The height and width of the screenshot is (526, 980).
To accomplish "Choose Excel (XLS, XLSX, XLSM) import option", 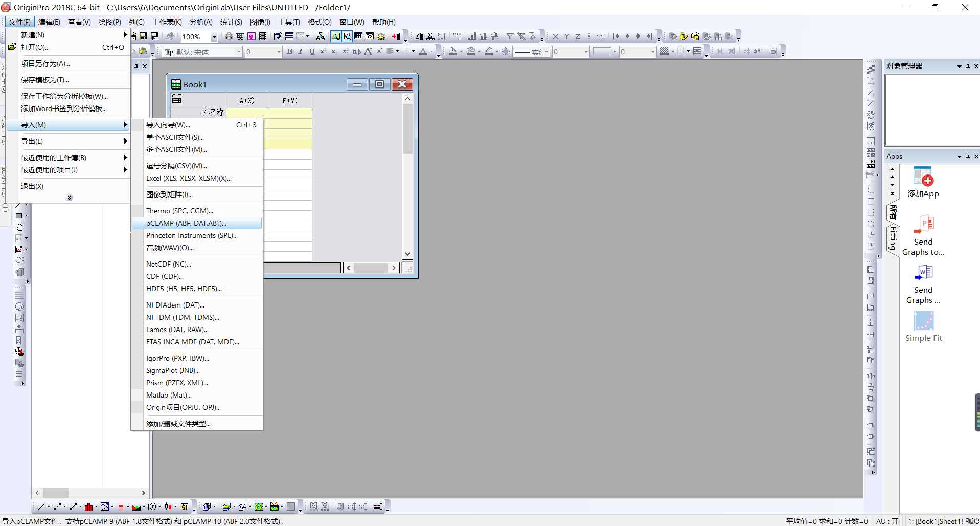I will pyautogui.click(x=197, y=178).
